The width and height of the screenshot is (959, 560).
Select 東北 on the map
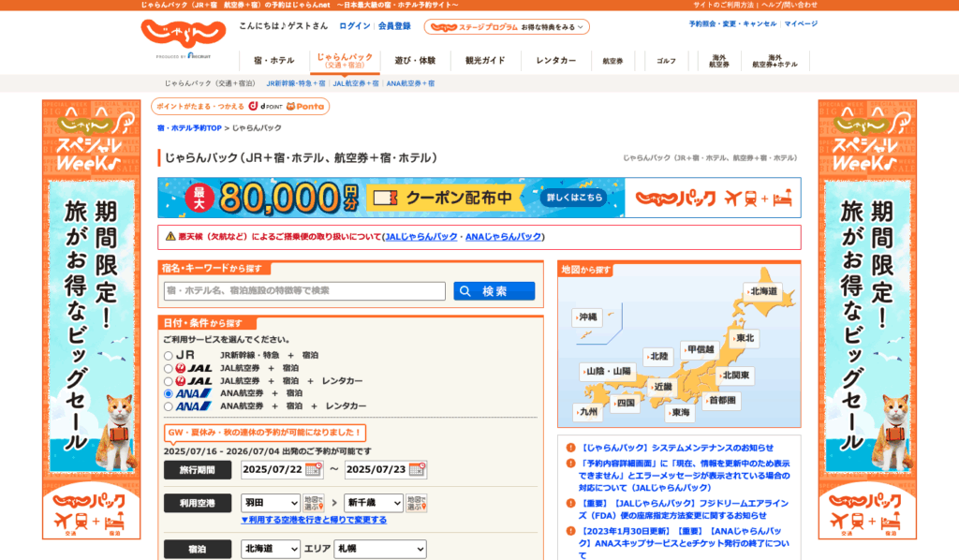point(744,338)
